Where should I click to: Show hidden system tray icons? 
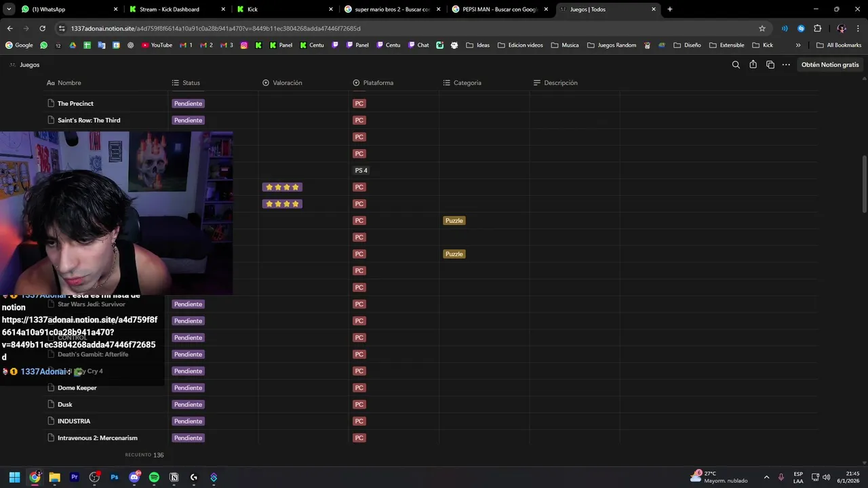(x=766, y=477)
